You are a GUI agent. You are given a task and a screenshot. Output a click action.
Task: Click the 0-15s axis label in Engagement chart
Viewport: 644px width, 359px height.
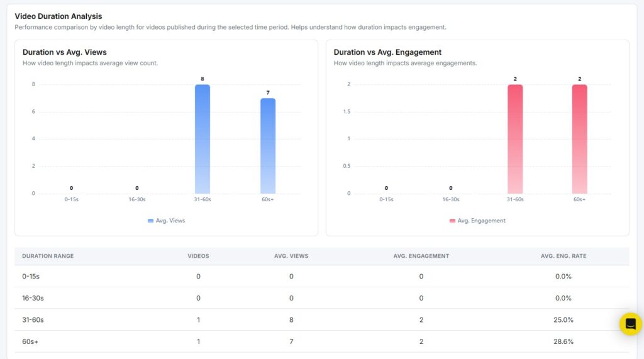(x=386, y=200)
